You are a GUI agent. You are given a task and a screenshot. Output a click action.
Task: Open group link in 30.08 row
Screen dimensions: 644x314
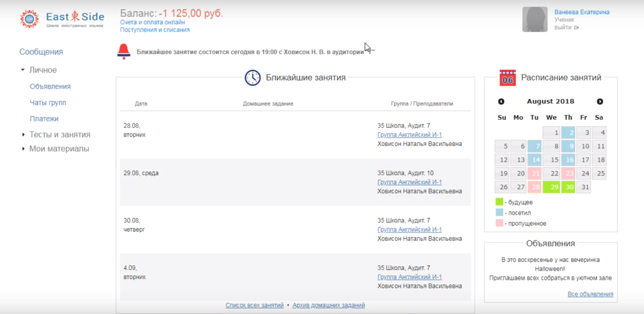[410, 230]
